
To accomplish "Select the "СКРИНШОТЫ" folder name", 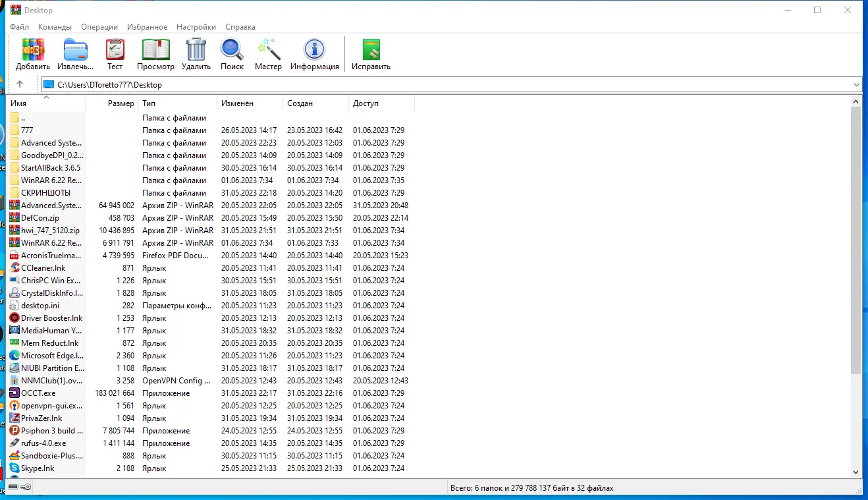I will point(45,193).
